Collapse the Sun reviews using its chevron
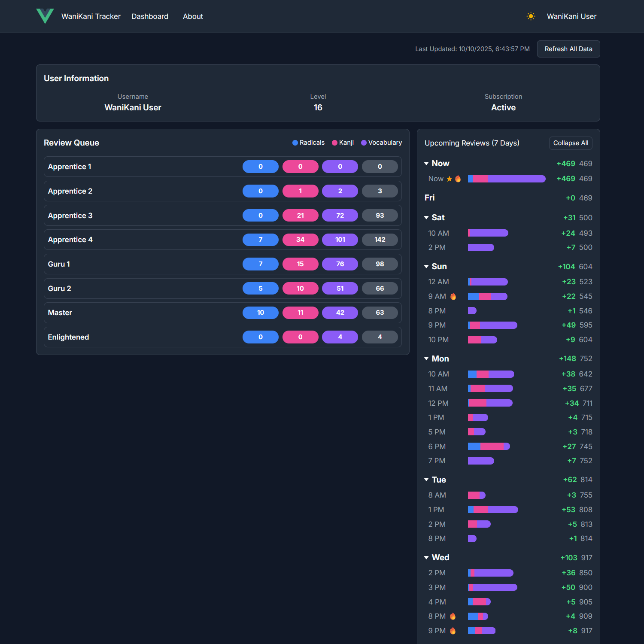 (x=426, y=266)
